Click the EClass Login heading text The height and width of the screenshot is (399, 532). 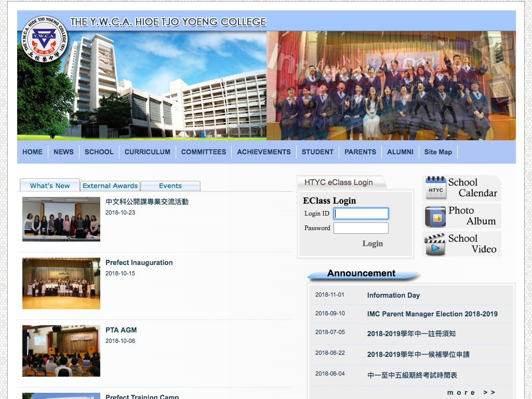click(329, 201)
